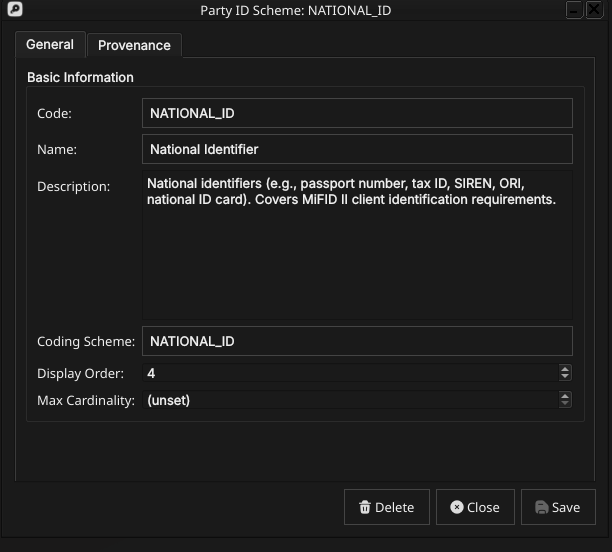This screenshot has width=612, height=552.
Task: Click the window menu icon in title bar
Action: click(15, 9)
